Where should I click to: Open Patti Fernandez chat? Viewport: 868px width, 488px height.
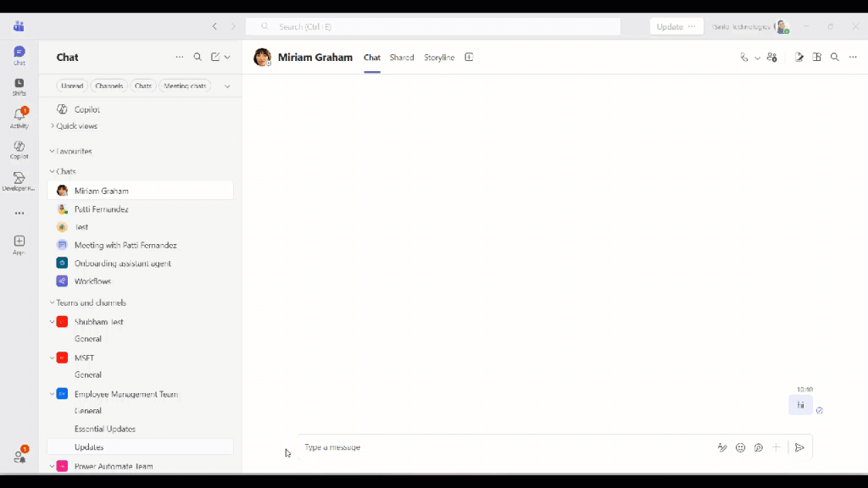(140, 209)
